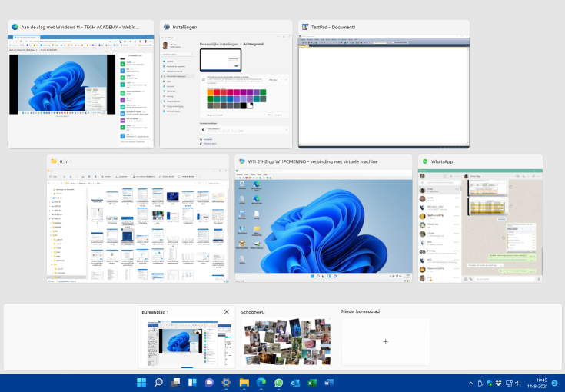The width and height of the screenshot is (565, 392).
Task: Switch to the W11 21H2 virtual machine window
Action: click(x=324, y=218)
